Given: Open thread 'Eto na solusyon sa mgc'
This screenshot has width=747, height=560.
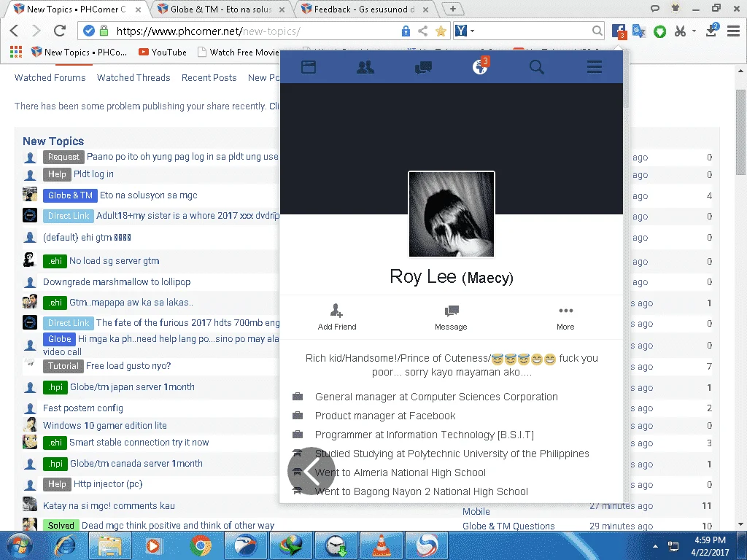Looking at the screenshot, I should [148, 195].
